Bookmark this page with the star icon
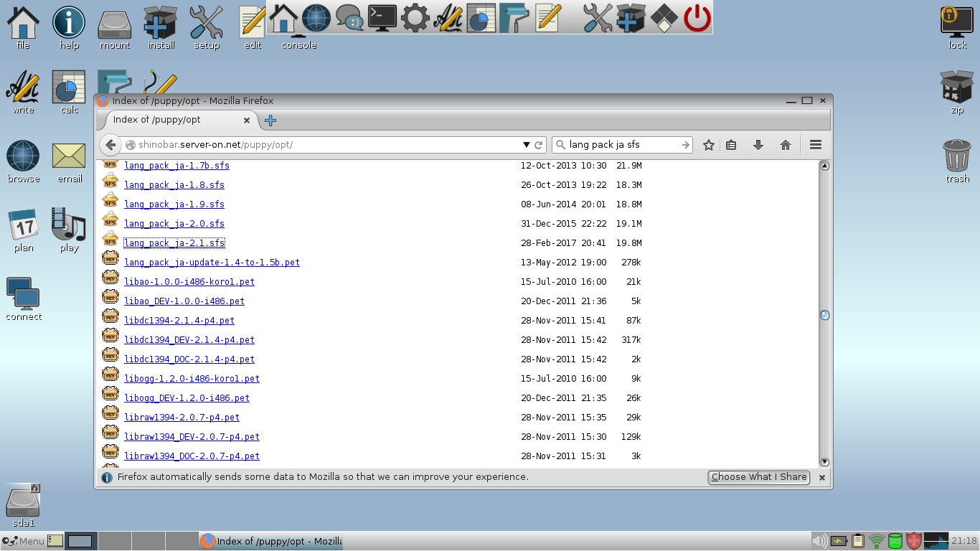The height and width of the screenshot is (551, 980). pos(709,145)
